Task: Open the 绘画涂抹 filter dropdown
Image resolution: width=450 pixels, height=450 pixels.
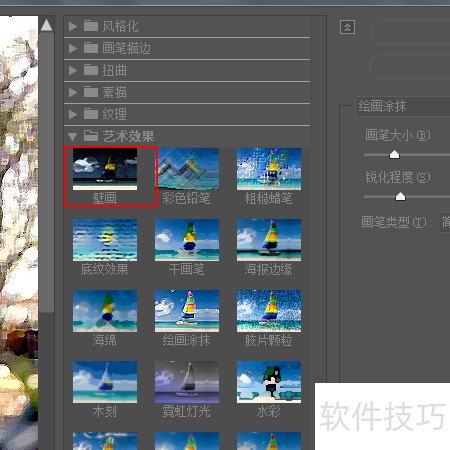Action: point(403,107)
